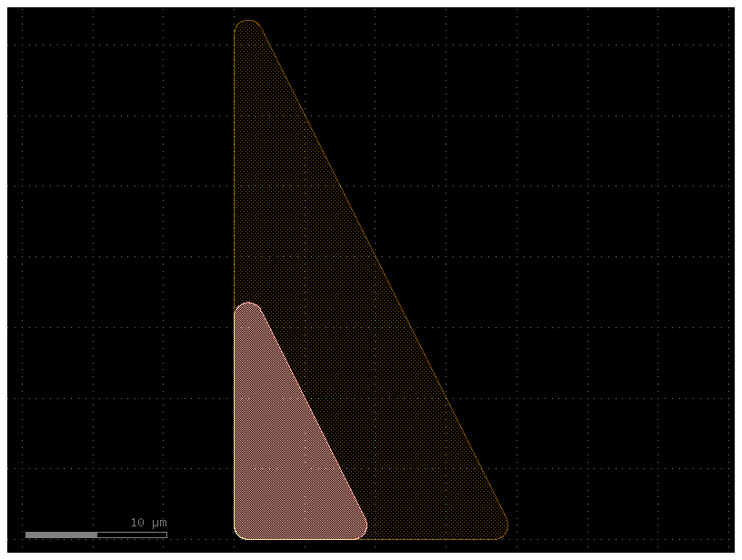Image resolution: width=742 pixels, height=560 pixels.
Task: Click the "10 µm" scale label
Action: tap(149, 523)
